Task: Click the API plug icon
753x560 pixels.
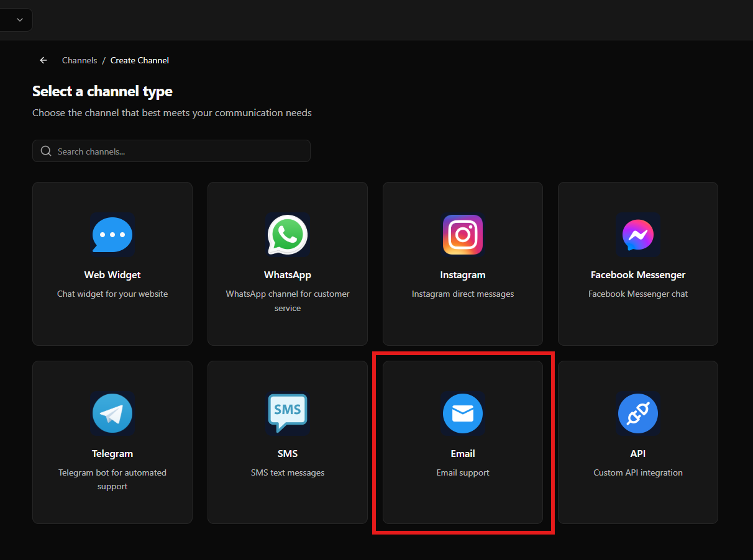Action: pos(638,413)
